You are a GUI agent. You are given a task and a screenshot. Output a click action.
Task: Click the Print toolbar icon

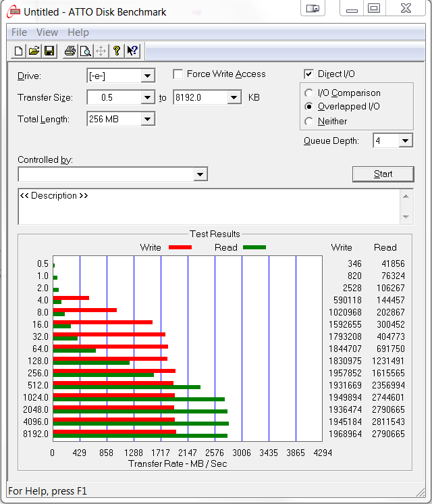pyautogui.click(x=70, y=51)
